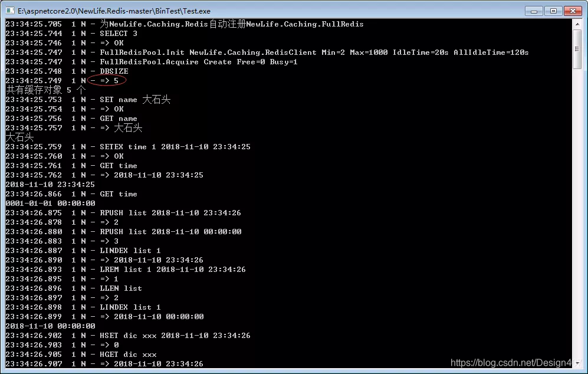Screen dimensions: 588x374
Task: Click the 'LLEN list' command line
Action: pyautogui.click(x=74, y=288)
